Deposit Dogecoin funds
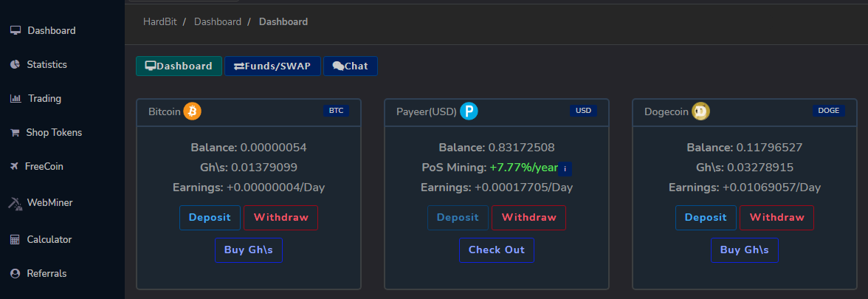868x299 pixels. click(706, 218)
